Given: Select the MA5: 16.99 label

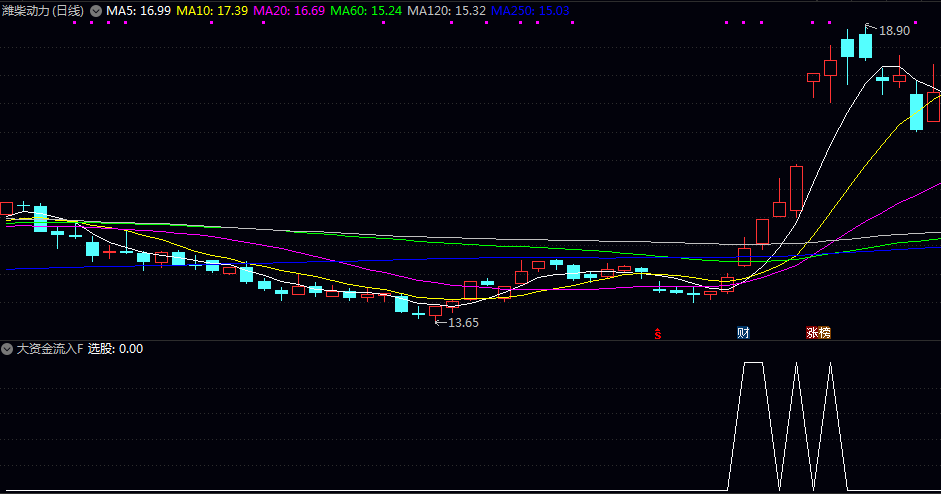Looking at the screenshot, I should [139, 11].
